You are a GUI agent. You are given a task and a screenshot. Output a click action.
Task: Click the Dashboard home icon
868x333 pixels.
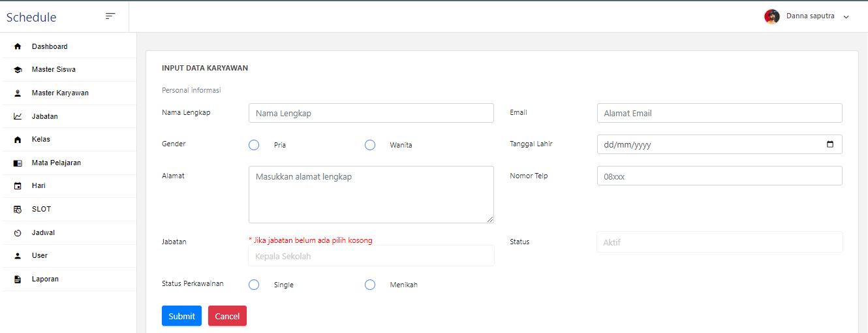(x=18, y=46)
